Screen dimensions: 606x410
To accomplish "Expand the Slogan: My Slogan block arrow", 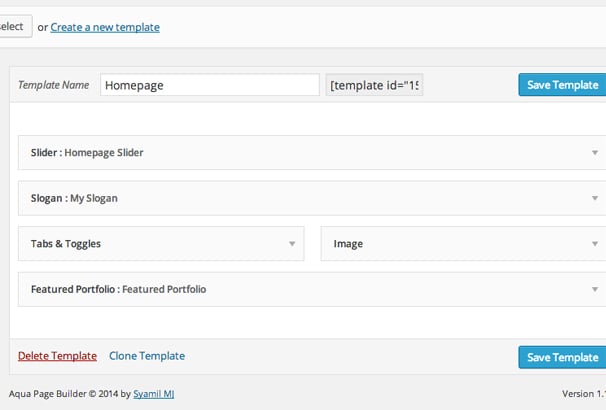I will pos(595,198).
